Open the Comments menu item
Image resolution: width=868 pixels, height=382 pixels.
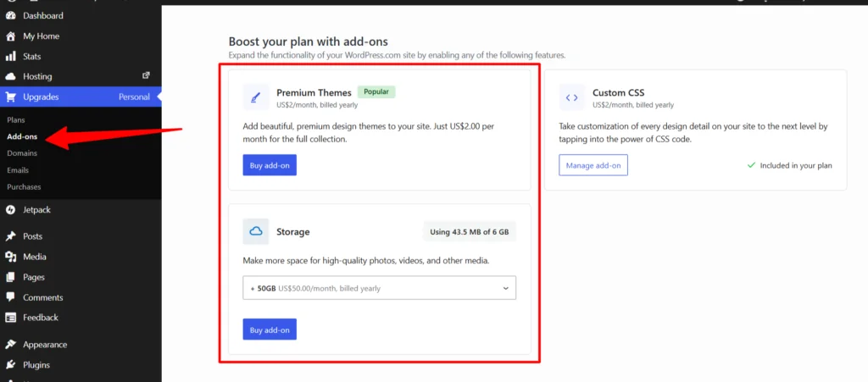pyautogui.click(x=81, y=297)
